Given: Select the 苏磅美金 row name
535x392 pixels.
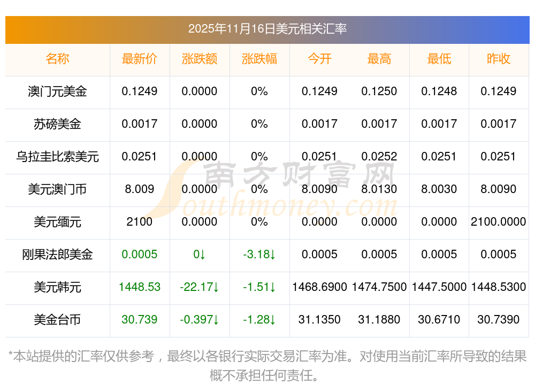Looking at the screenshot, I should 57,124.
